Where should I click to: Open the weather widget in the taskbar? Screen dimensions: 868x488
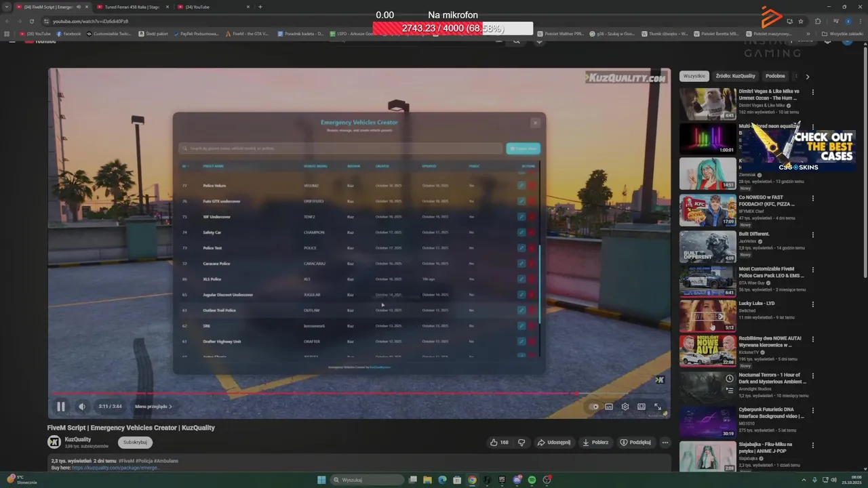point(23,480)
